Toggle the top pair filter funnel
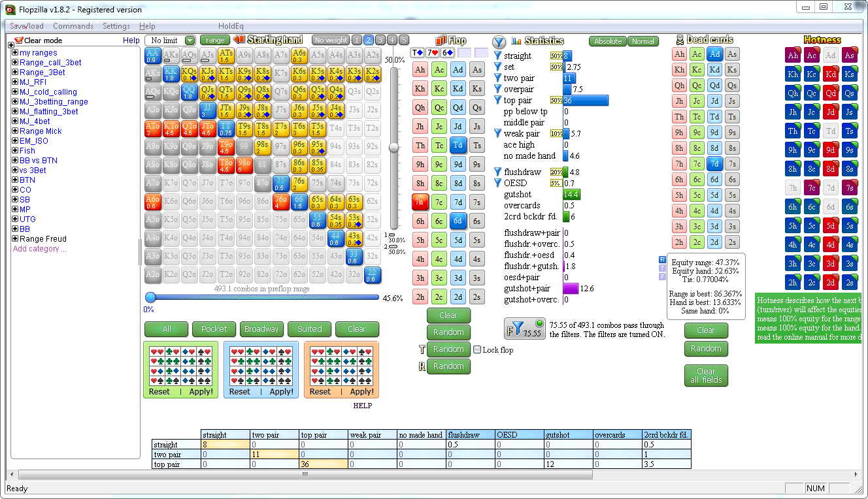Image resolution: width=868 pixels, height=499 pixels. click(498, 100)
